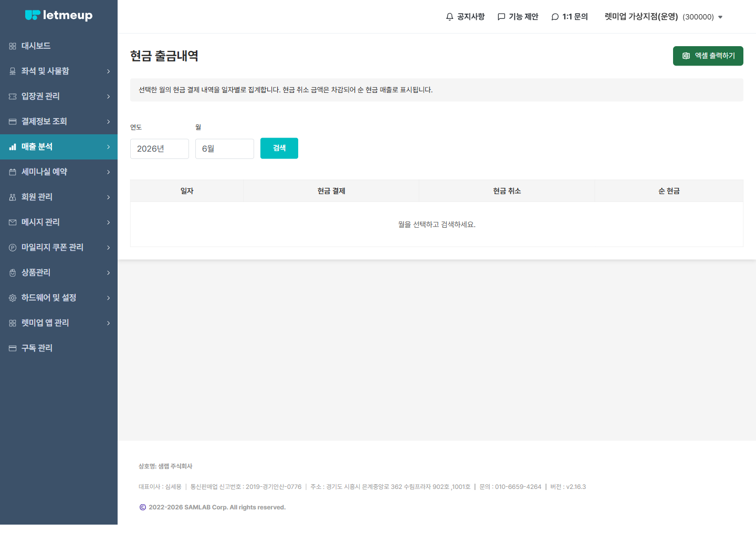Viewport: 756px width, 533px height.
Task: Click the 입장권 관리 ticket icon
Action: click(13, 97)
